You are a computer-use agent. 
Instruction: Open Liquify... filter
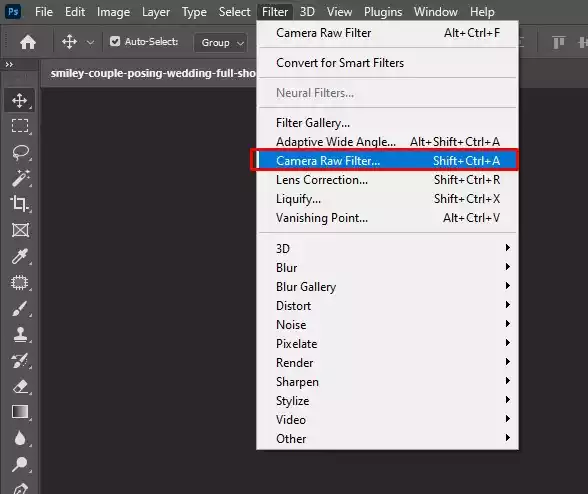(x=388, y=199)
